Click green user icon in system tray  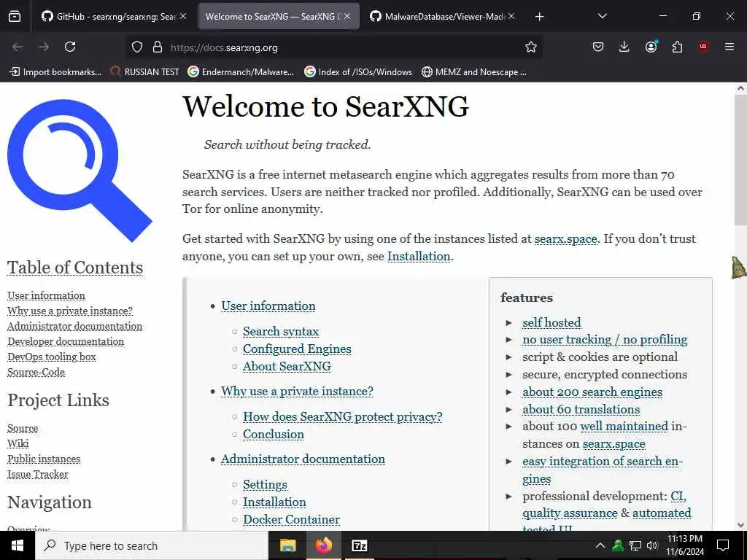pyautogui.click(x=618, y=545)
